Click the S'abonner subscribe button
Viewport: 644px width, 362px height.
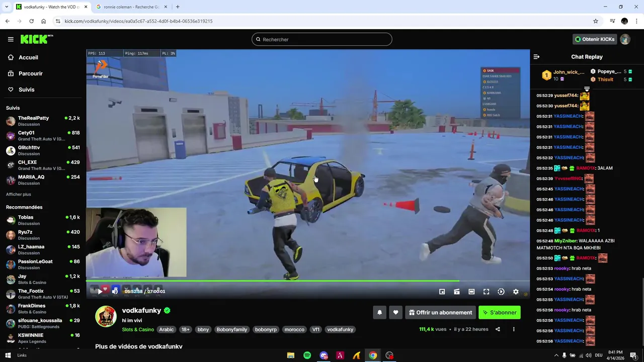click(x=500, y=313)
